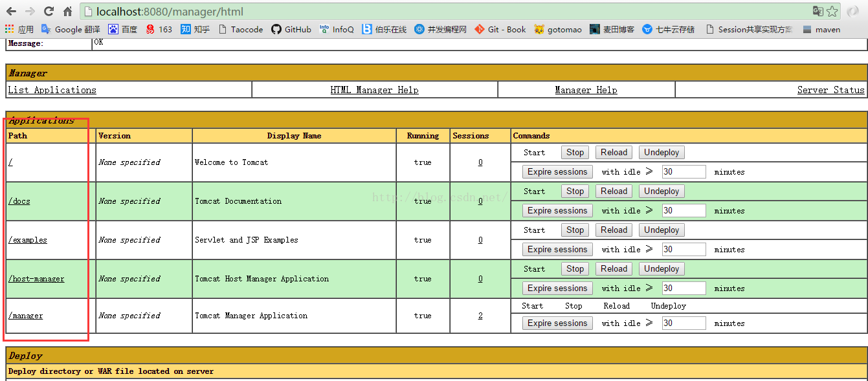Viewport: 868px width, 381px height.
Task: Reload the page with the refresh icon
Action: tap(49, 11)
